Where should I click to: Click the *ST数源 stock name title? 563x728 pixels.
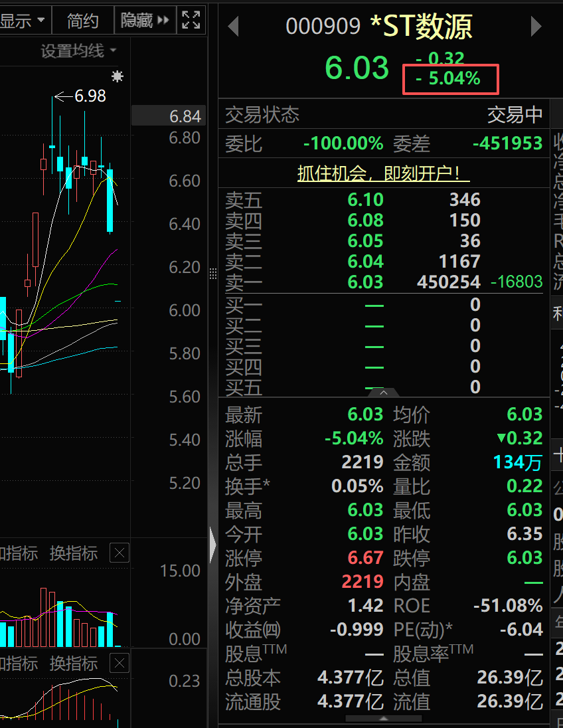click(x=420, y=27)
